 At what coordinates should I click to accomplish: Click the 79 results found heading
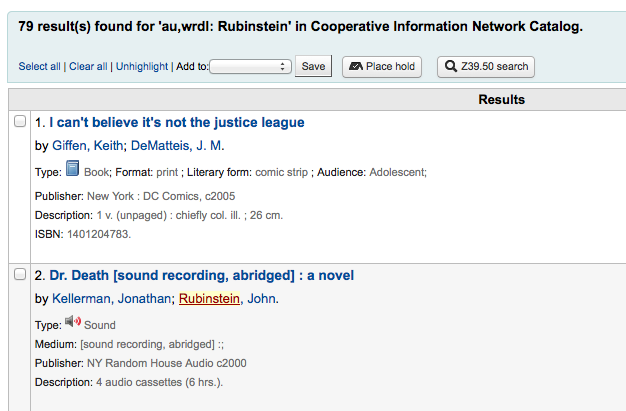pos(300,27)
